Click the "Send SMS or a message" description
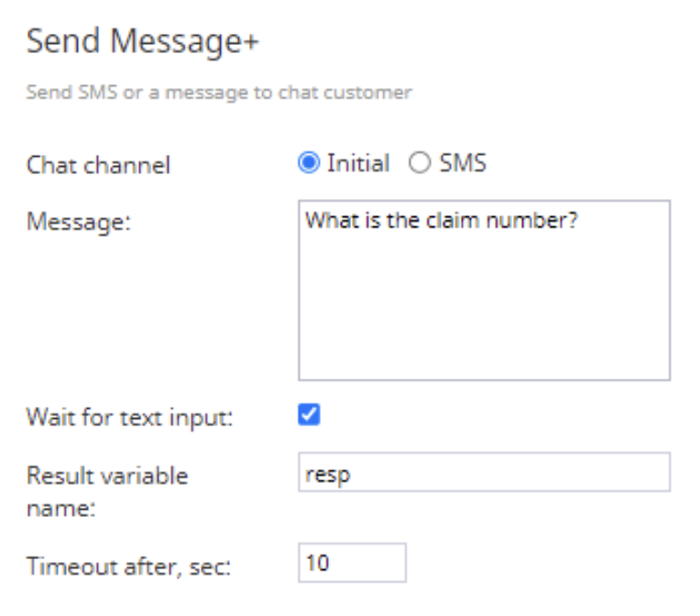Viewport: 700px width, 616px height. pos(219,93)
